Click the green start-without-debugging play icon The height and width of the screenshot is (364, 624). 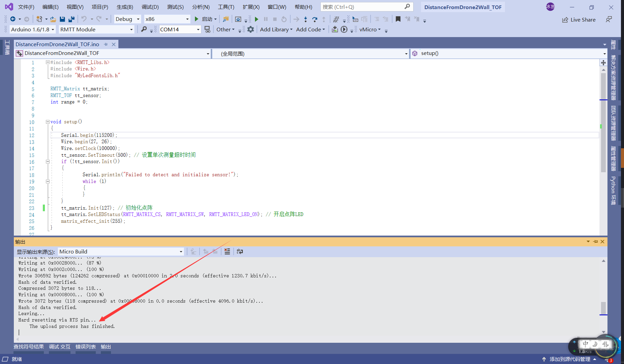point(257,19)
